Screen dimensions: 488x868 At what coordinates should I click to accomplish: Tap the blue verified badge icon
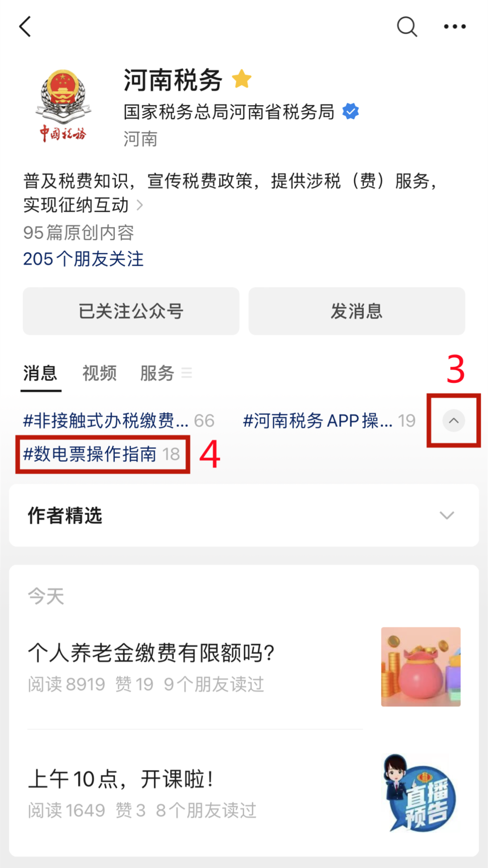350,111
